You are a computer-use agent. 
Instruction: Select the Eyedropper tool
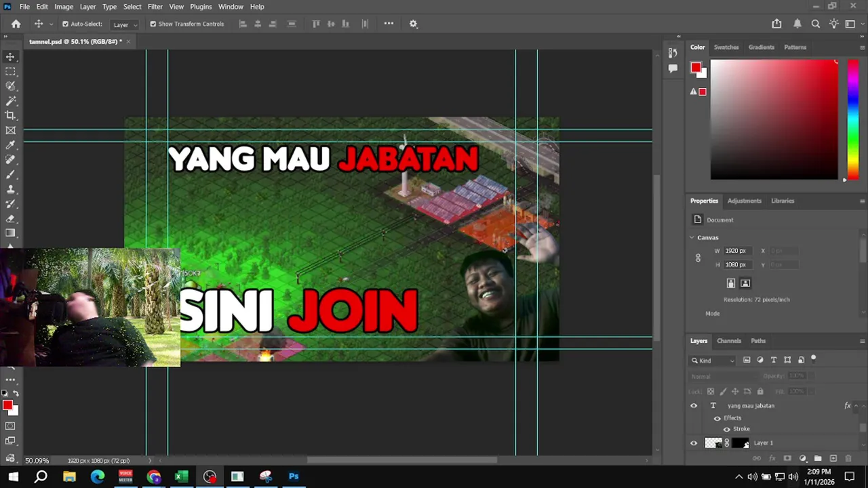[10, 145]
